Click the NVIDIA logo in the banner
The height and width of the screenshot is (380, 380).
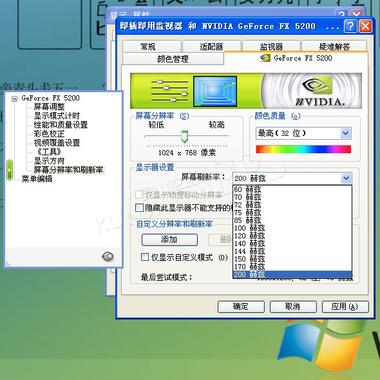point(319,91)
